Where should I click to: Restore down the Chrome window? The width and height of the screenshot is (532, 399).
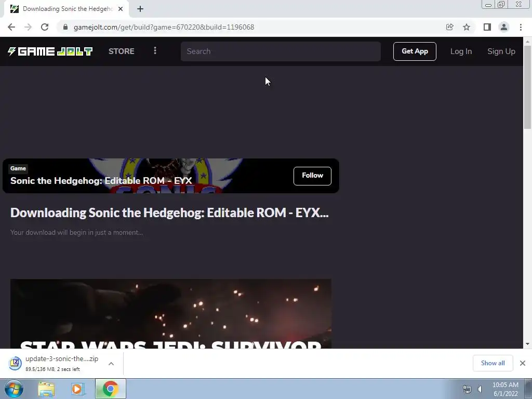coord(501,4)
